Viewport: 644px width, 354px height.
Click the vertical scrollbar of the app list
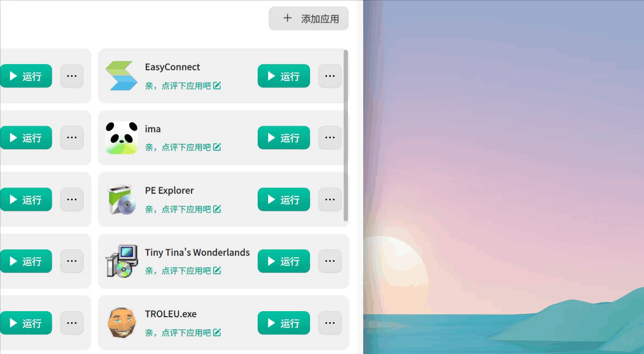pos(346,135)
